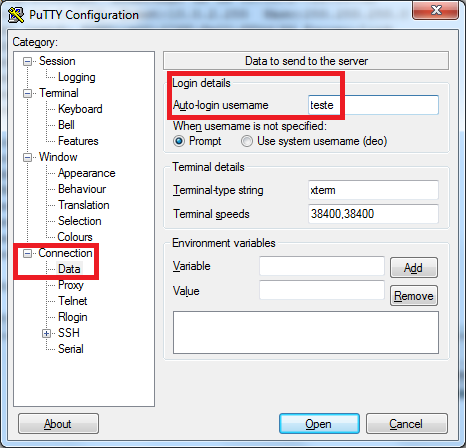Select the Appearance category
The width and height of the screenshot is (466, 448).
(x=86, y=173)
